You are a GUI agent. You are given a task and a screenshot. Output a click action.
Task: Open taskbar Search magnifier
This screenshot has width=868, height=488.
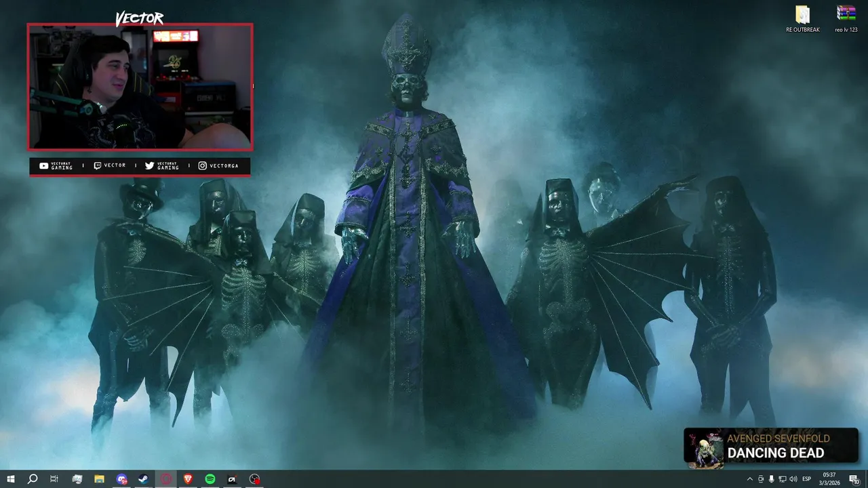point(32,479)
